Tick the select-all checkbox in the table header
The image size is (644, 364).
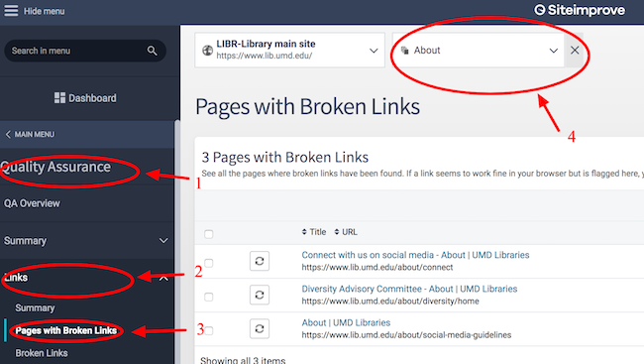tap(209, 234)
